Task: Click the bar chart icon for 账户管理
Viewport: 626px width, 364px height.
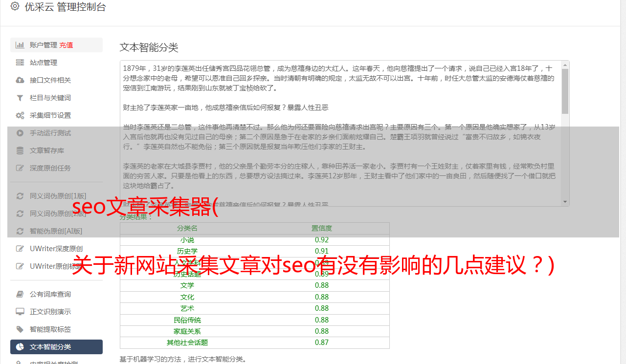Action: click(x=20, y=45)
